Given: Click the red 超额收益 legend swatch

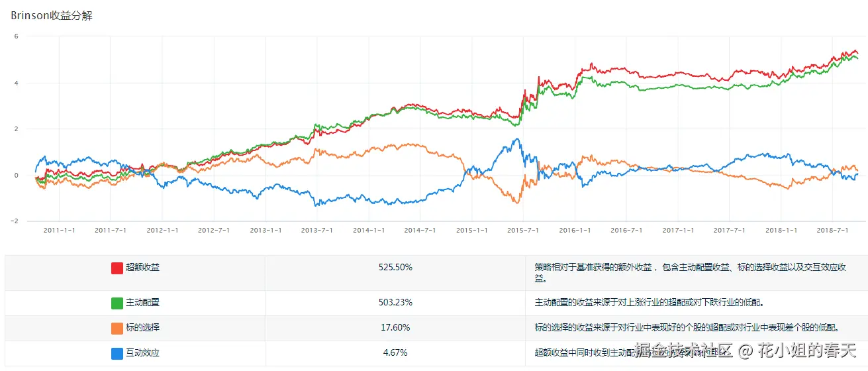Looking at the screenshot, I should click(x=117, y=268).
